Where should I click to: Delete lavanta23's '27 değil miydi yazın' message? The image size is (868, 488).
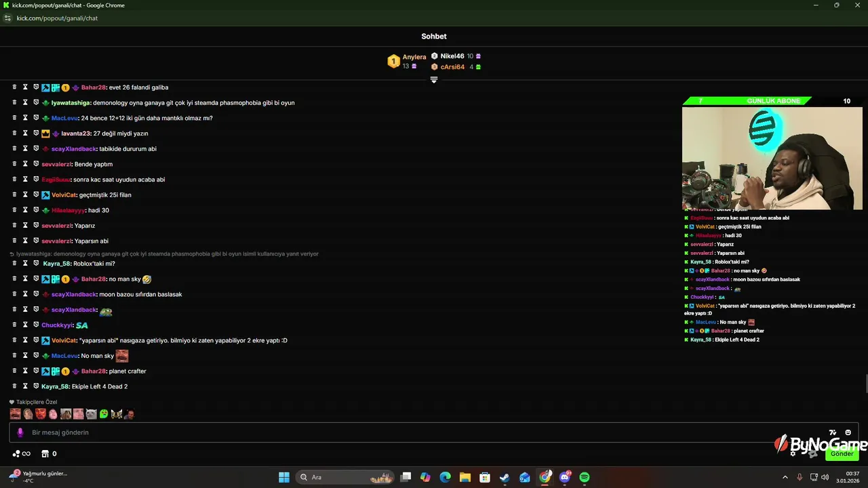14,134
